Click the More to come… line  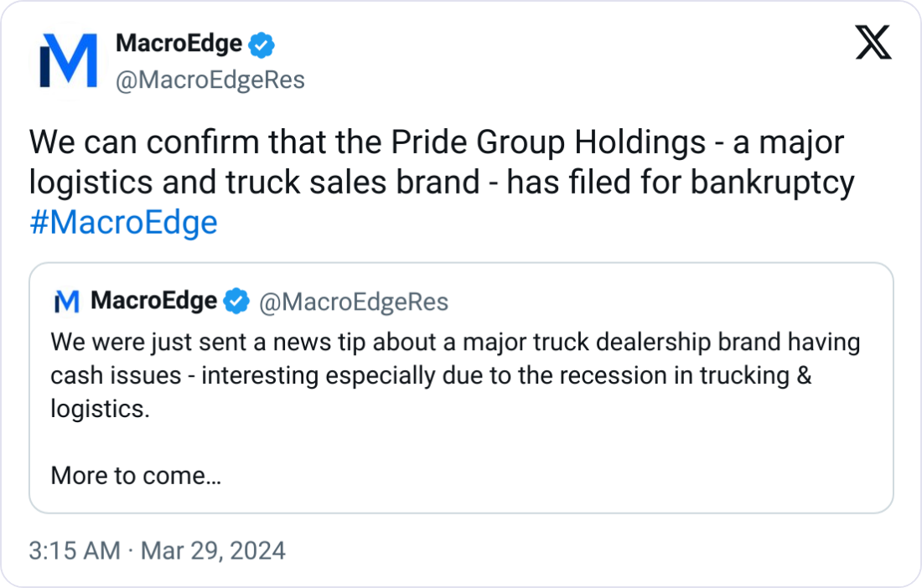point(136,475)
